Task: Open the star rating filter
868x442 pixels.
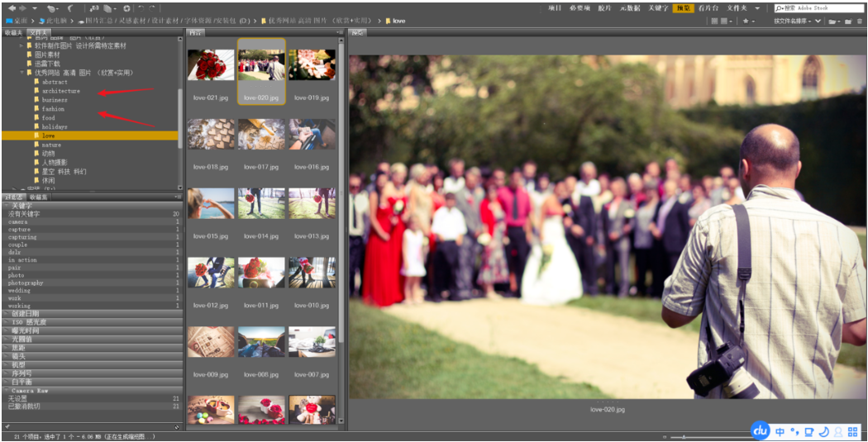Action: [x=748, y=21]
